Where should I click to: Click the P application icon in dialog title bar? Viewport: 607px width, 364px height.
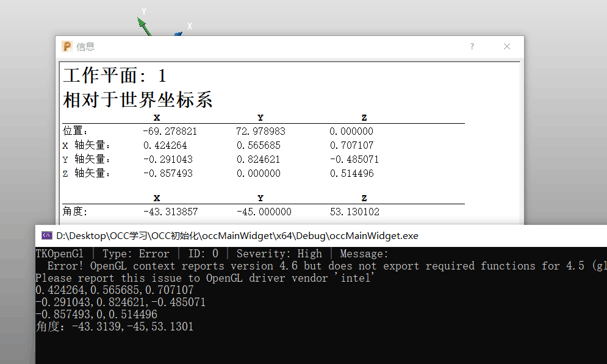[66, 46]
